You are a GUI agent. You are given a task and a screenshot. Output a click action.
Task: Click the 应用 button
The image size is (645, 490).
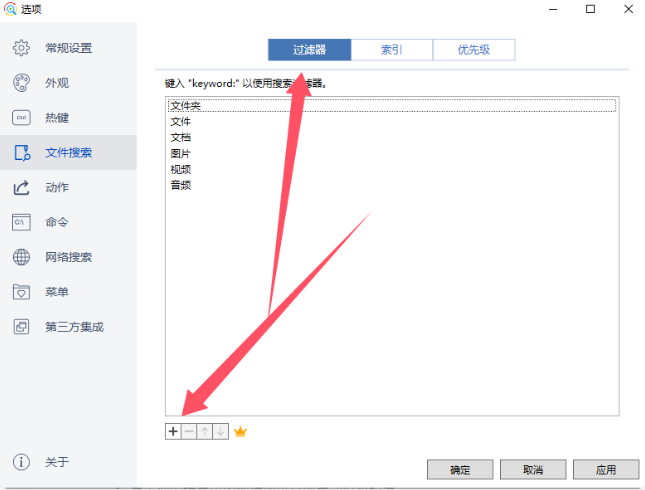tap(605, 469)
